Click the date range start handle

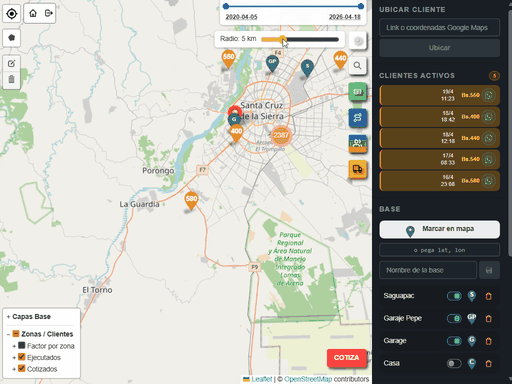click(226, 6)
